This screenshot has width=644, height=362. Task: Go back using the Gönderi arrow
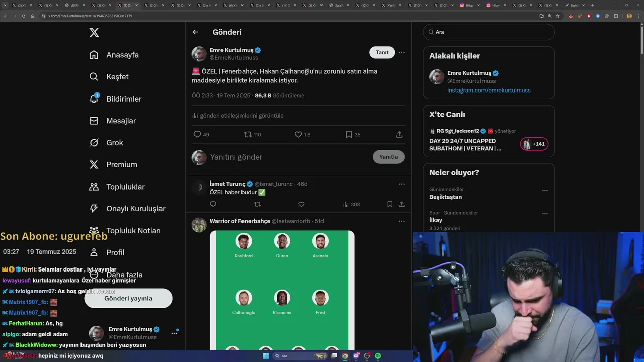[195, 32]
